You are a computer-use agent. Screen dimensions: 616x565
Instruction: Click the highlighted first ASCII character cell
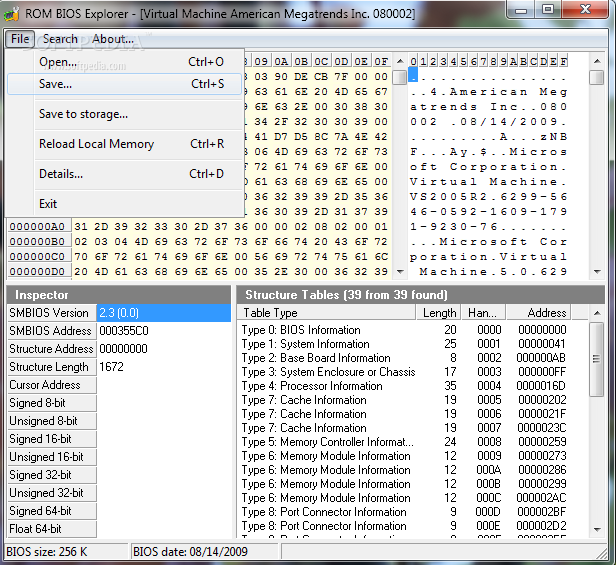pyautogui.click(x=413, y=75)
